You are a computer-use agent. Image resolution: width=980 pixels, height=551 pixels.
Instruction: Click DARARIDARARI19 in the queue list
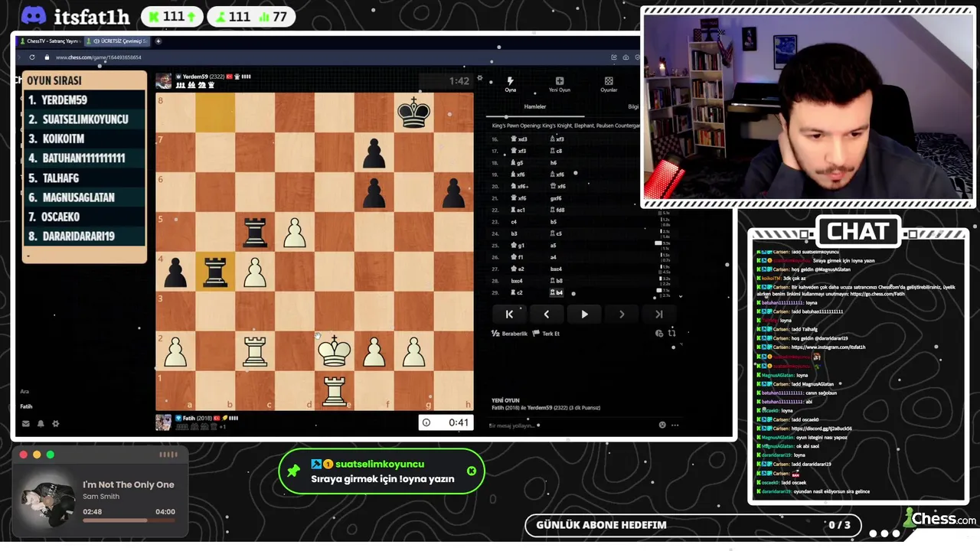coord(78,236)
